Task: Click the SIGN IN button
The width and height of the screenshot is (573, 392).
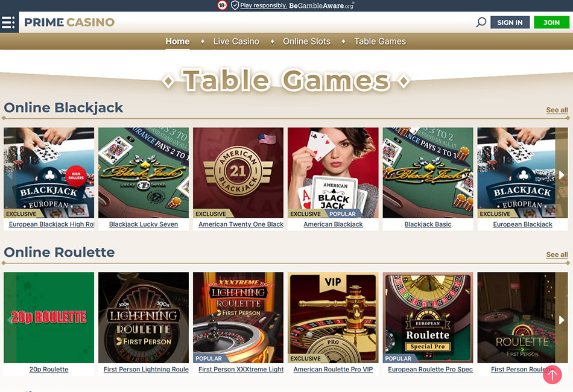Action: click(x=510, y=22)
